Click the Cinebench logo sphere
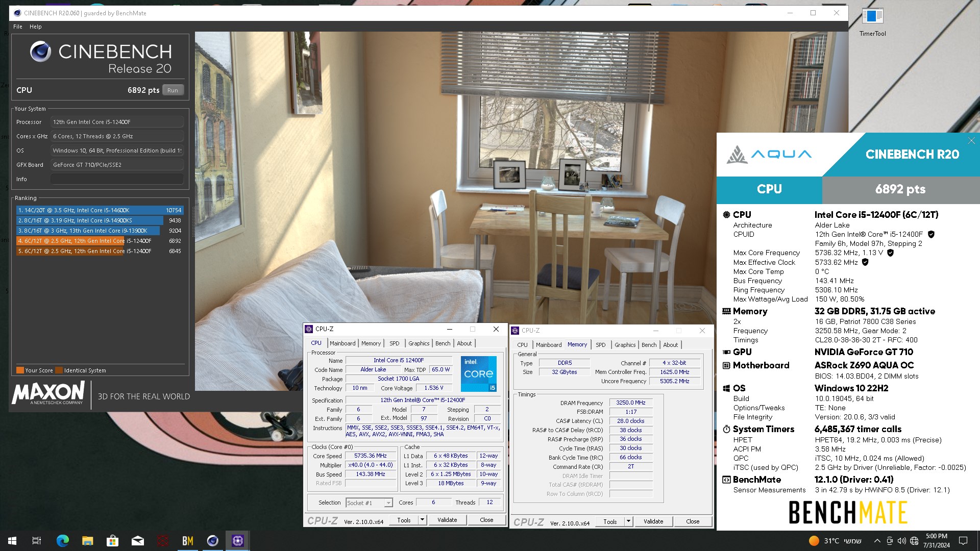The image size is (980, 551). (x=40, y=52)
